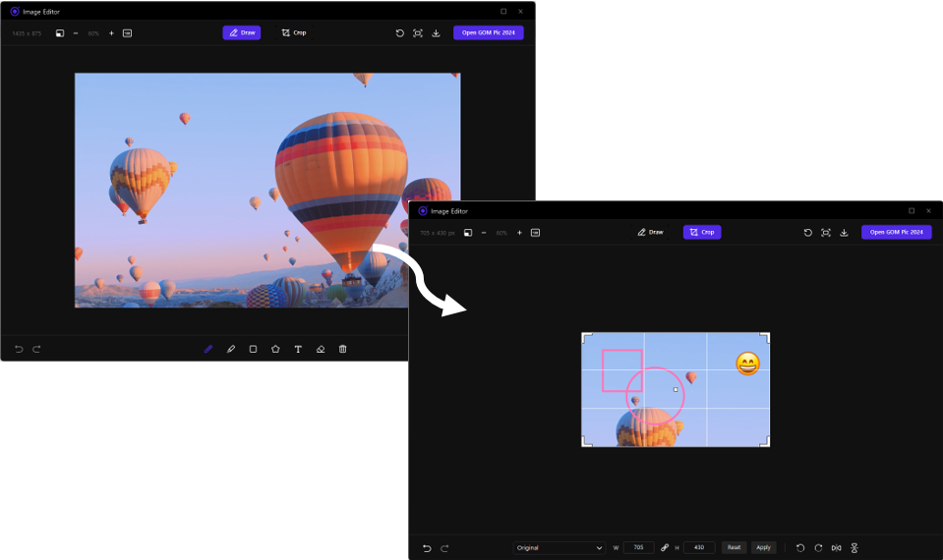Toggle the aspect ratio lock link
Viewport: 943px width, 560px height.
[x=665, y=547]
